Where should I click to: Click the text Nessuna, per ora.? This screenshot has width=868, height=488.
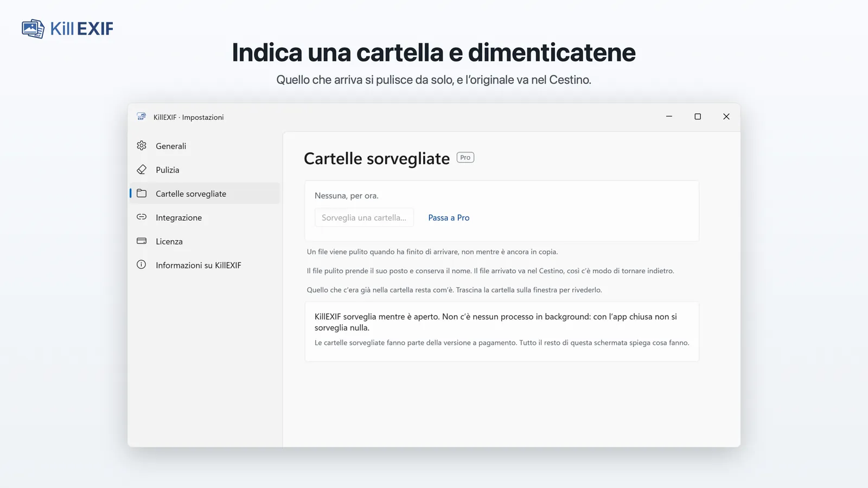[347, 196]
